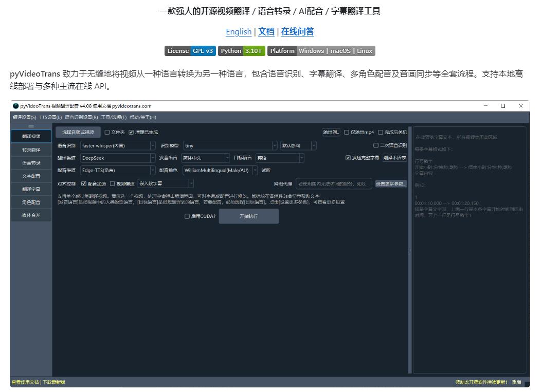
Task: Click the 选择音频或视频 button
Action: (x=78, y=132)
